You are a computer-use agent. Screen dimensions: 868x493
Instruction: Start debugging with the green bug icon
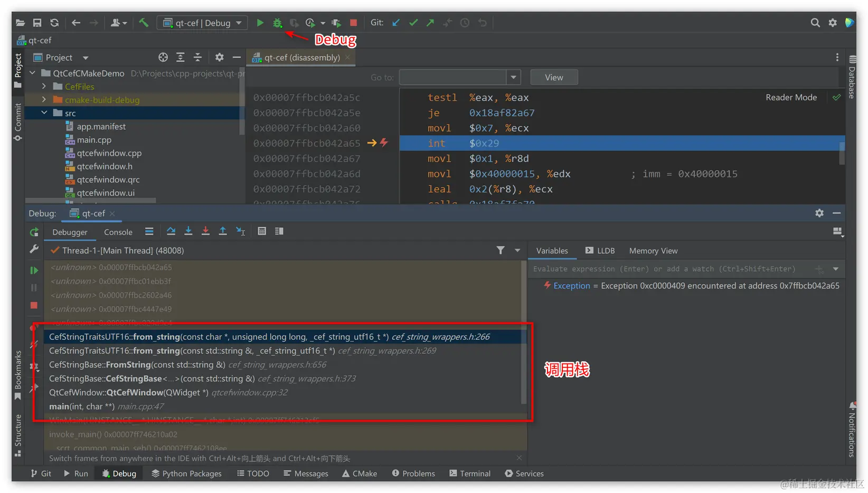[x=278, y=23]
